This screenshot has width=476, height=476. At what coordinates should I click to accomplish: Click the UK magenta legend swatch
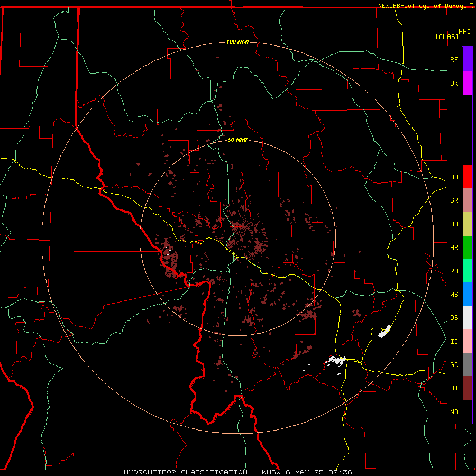coord(467,83)
